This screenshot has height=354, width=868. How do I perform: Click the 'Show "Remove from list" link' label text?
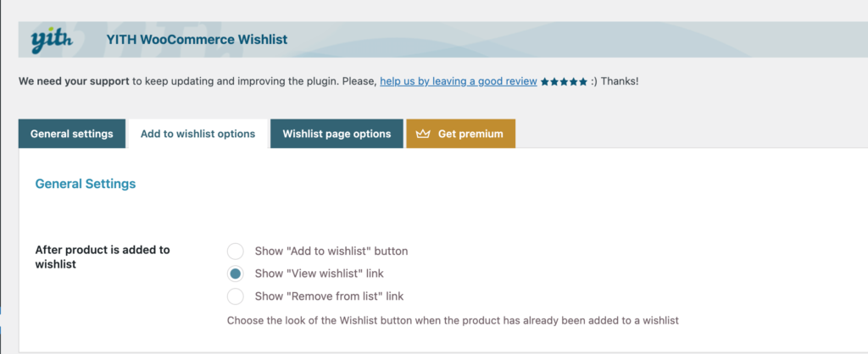coord(329,296)
